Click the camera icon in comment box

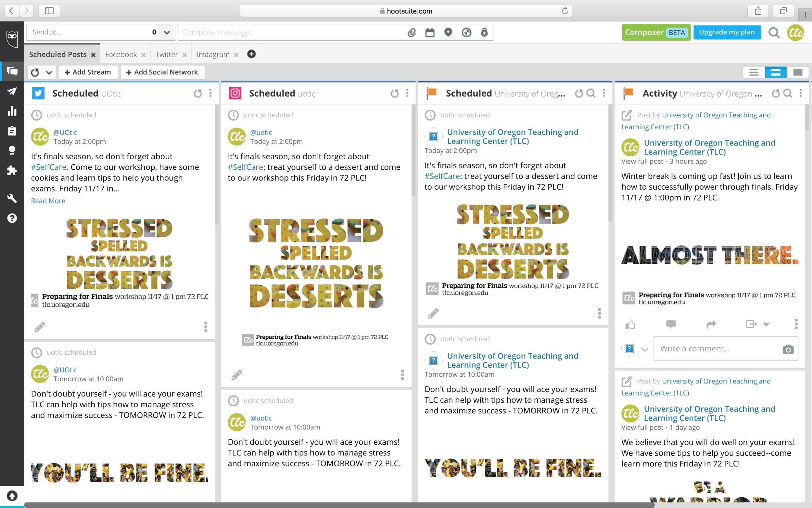tap(788, 349)
